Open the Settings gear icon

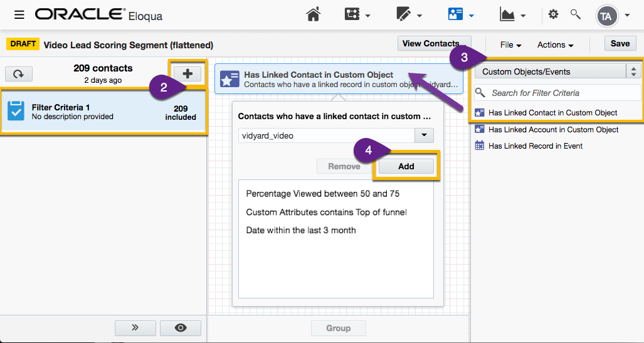[x=553, y=14]
